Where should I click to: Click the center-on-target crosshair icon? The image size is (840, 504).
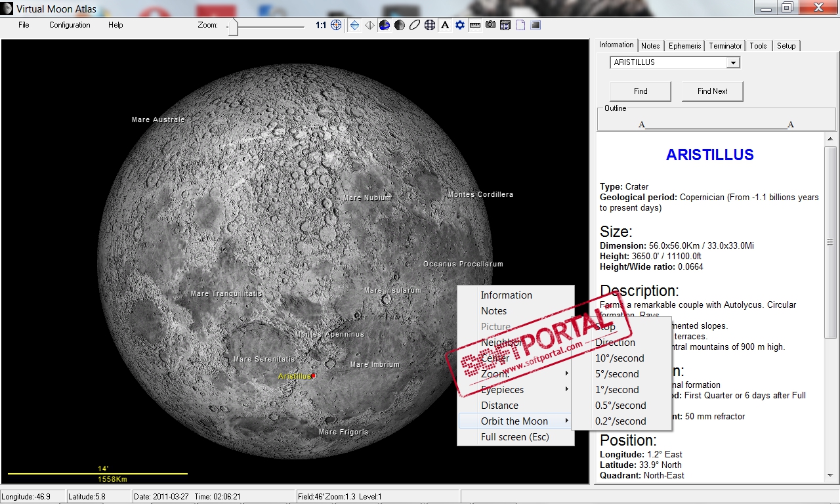[x=336, y=25]
